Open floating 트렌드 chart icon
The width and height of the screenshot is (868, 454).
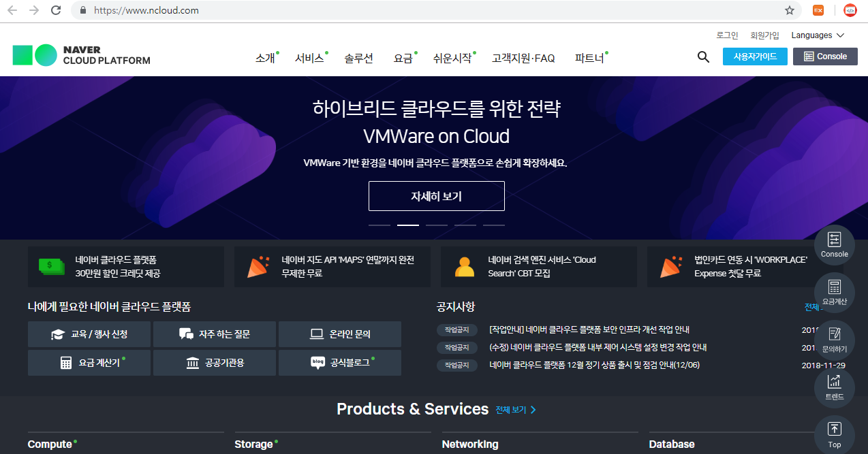click(x=835, y=388)
